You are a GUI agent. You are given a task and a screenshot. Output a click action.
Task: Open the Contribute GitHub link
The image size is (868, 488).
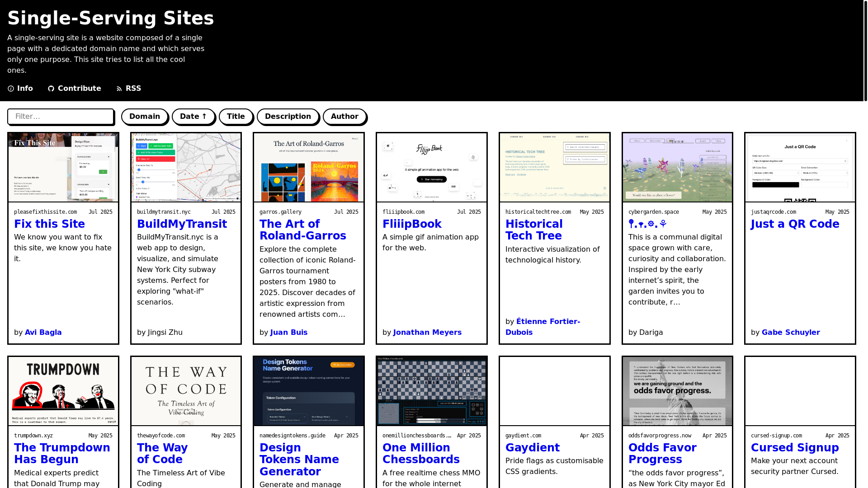click(x=75, y=89)
